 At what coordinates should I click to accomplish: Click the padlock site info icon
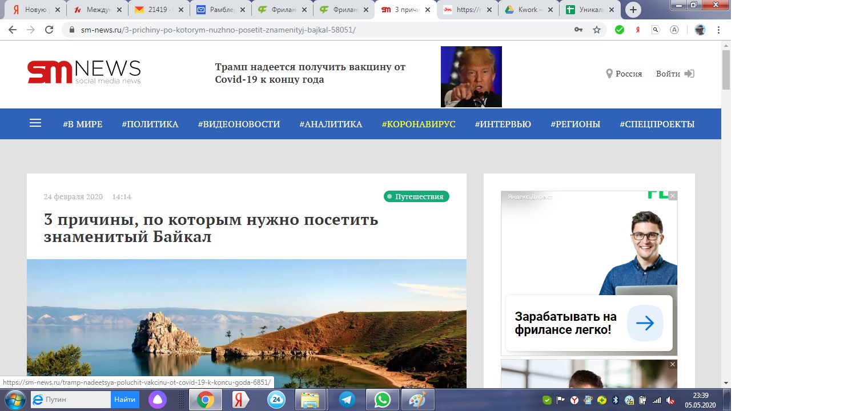click(x=72, y=30)
